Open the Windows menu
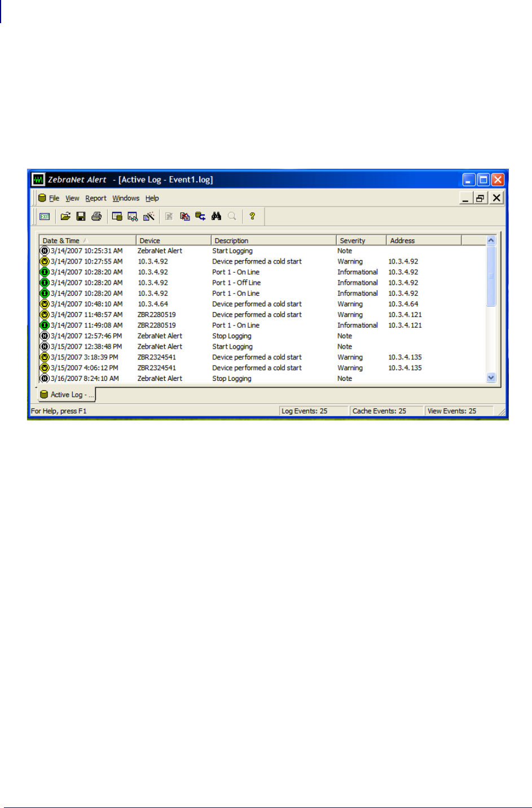 [126, 198]
